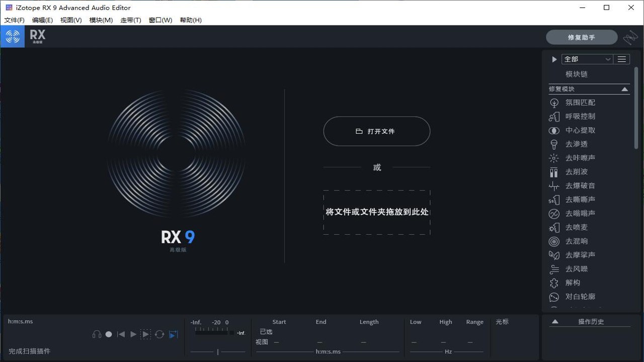This screenshot has width=644, height=362.
Task: Open the 去爆破音 module
Action: 580,186
